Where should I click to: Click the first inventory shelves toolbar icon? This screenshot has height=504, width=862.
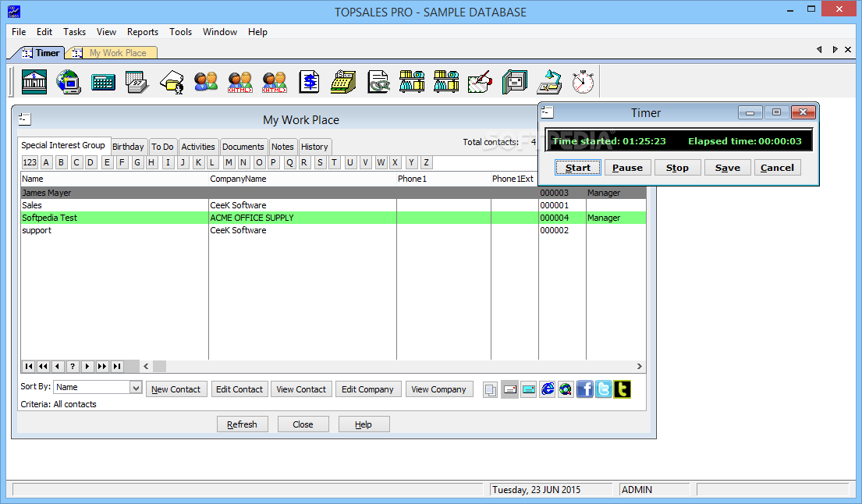(x=413, y=82)
